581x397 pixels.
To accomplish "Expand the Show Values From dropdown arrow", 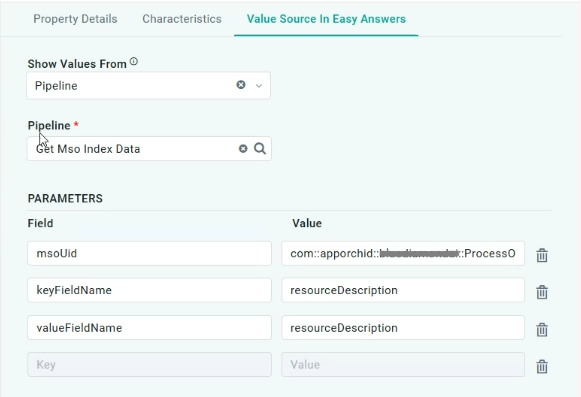I will (259, 86).
